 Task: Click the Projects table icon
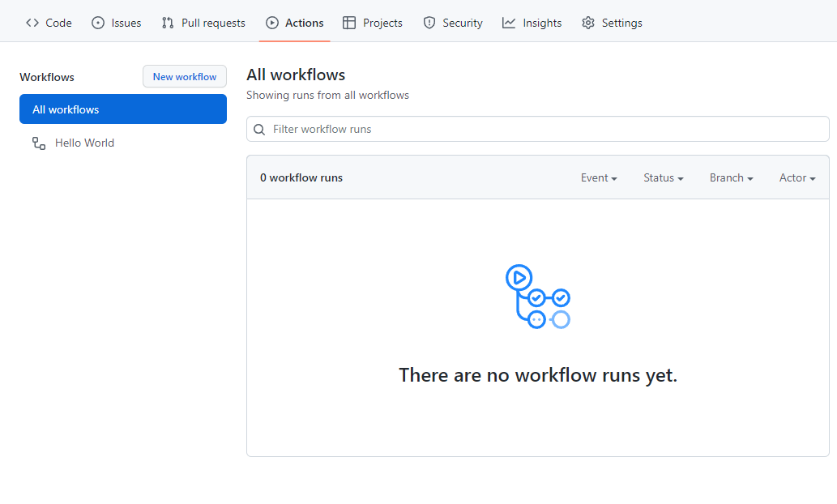349,23
